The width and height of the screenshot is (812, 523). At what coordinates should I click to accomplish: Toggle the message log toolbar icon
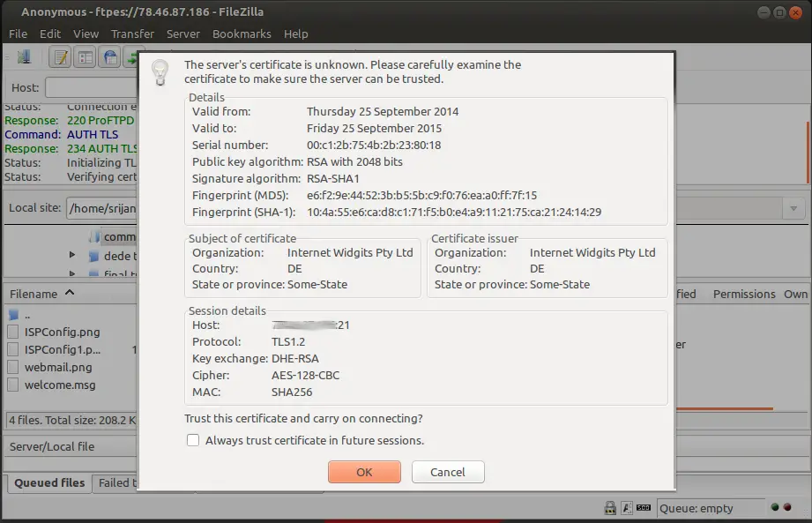pos(60,57)
